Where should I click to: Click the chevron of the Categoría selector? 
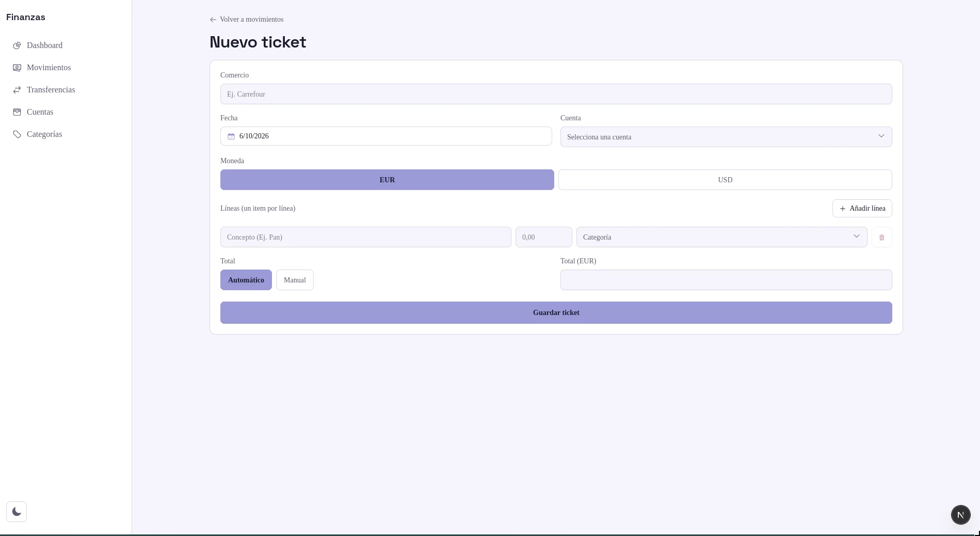tap(857, 237)
